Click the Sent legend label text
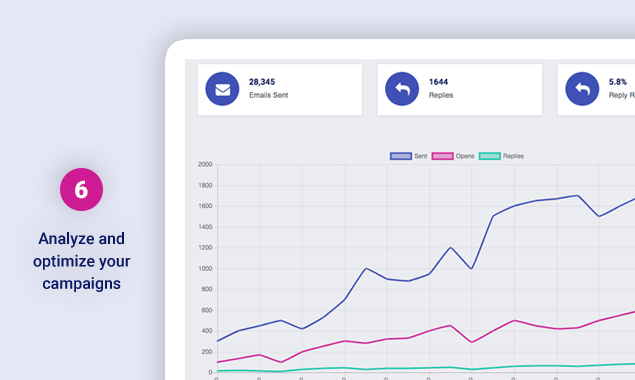Image resolution: width=635 pixels, height=380 pixels. pyautogui.click(x=420, y=156)
